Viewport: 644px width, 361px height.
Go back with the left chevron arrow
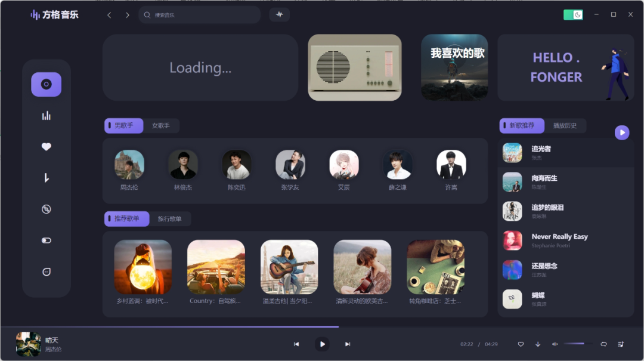pyautogui.click(x=109, y=15)
